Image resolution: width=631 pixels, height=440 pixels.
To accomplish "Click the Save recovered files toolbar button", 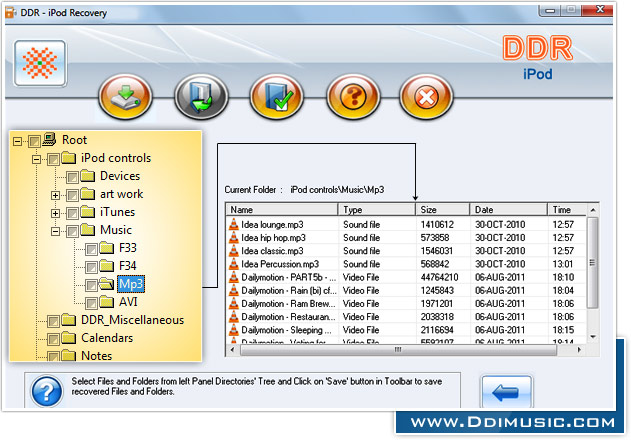I will pos(126,97).
